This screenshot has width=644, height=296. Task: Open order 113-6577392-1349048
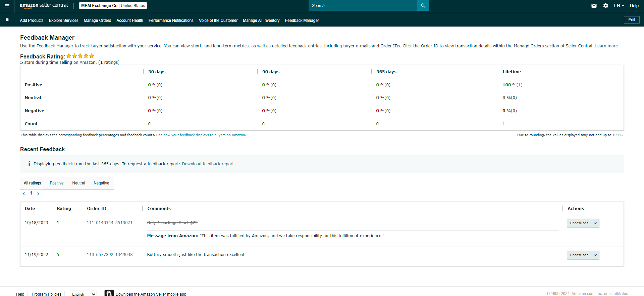coord(110,255)
